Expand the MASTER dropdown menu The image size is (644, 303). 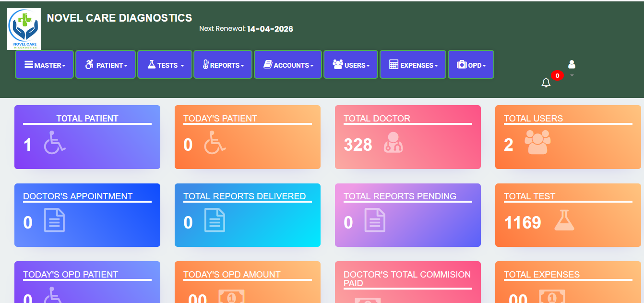(45, 65)
